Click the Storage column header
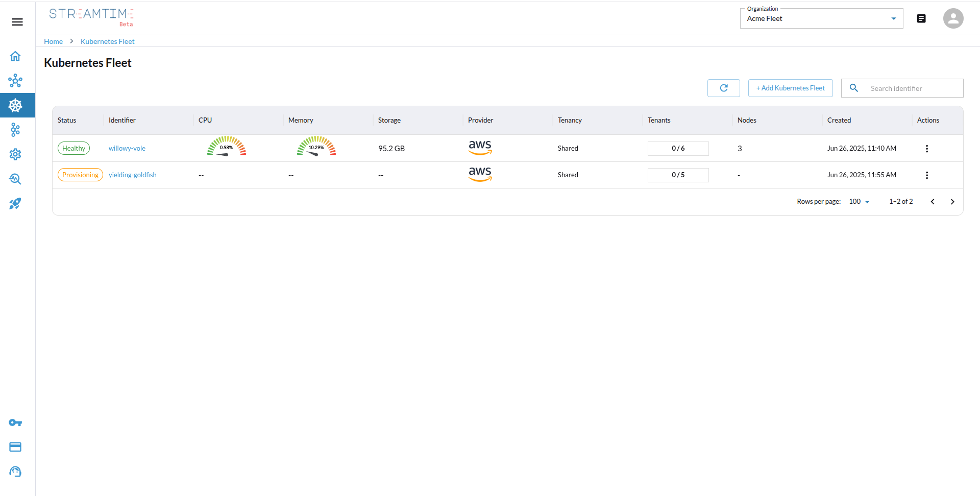The image size is (980, 496). [x=389, y=120]
